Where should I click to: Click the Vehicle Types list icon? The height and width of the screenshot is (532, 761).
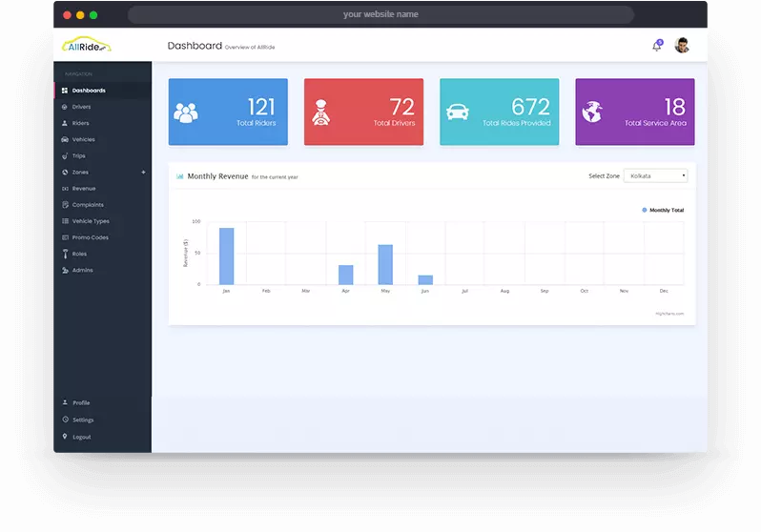tap(65, 221)
